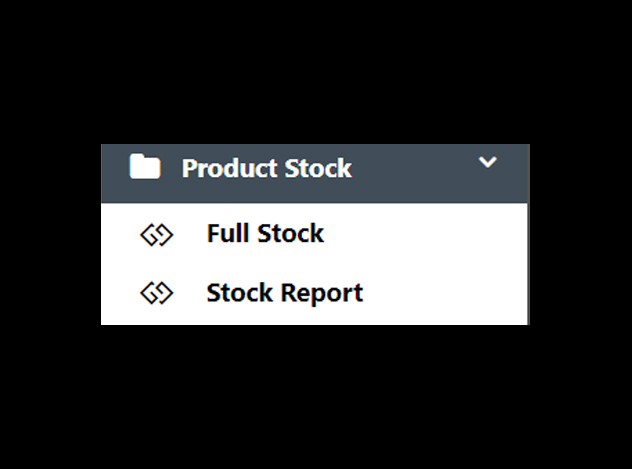This screenshot has height=469, width=632.
Task: Click blank area right of Full Stock
Action: pos(423,233)
